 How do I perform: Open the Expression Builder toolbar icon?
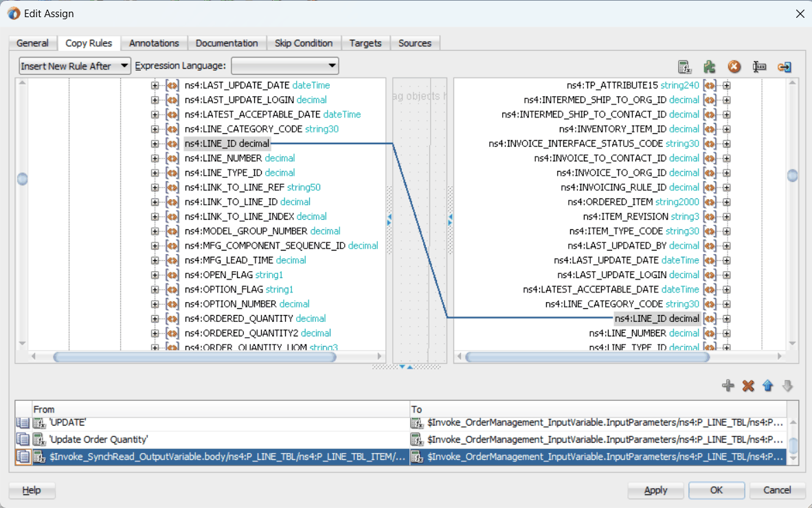click(685, 67)
